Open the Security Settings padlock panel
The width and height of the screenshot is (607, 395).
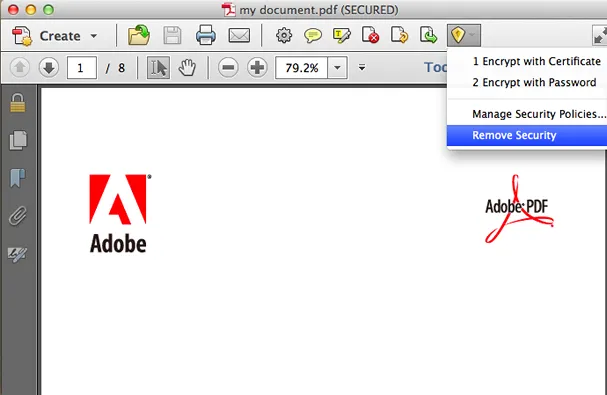(x=18, y=103)
